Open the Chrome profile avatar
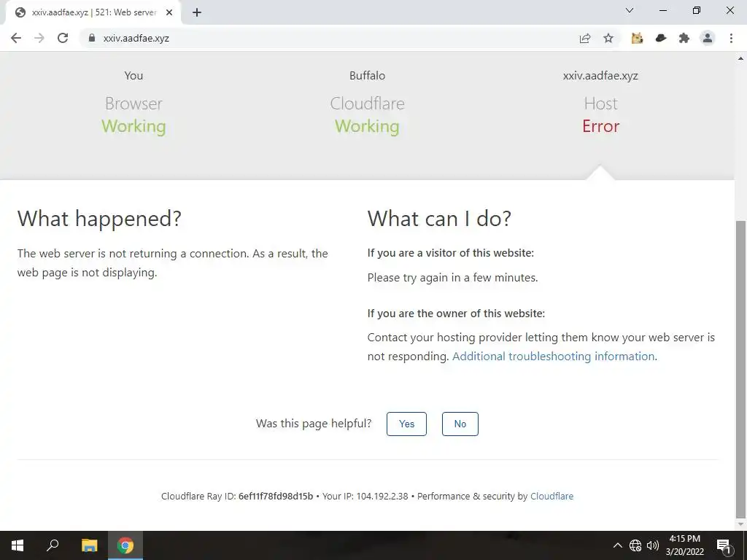This screenshot has height=560, width=747. click(708, 38)
